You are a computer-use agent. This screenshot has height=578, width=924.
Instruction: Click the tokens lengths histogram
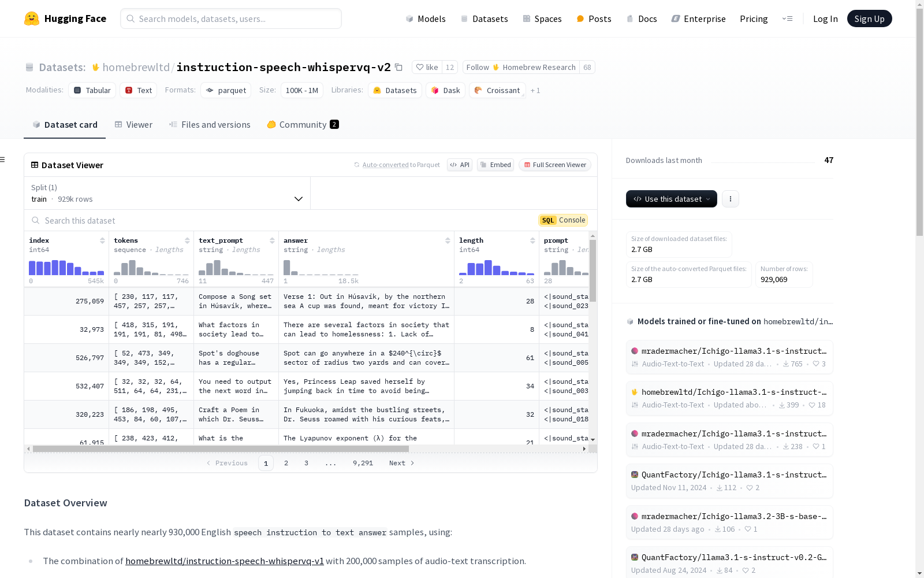coord(151,268)
